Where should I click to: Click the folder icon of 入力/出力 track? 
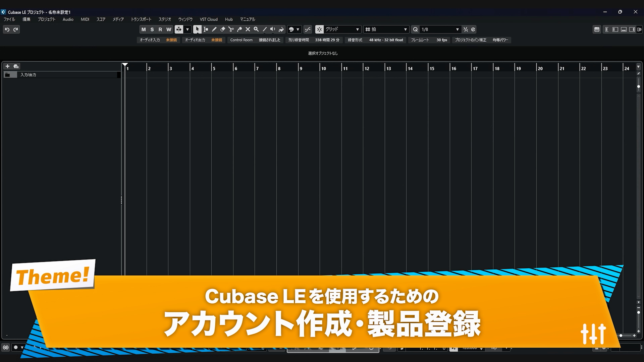pyautogui.click(x=7, y=75)
